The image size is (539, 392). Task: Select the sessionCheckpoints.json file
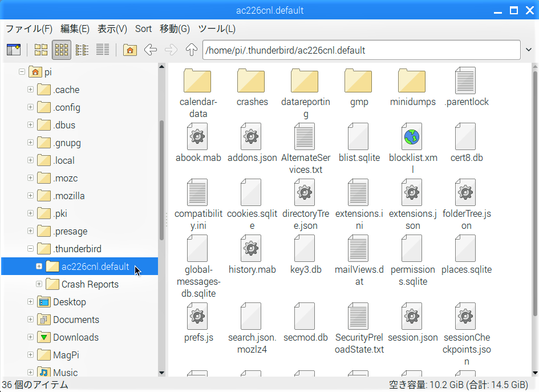466,334
